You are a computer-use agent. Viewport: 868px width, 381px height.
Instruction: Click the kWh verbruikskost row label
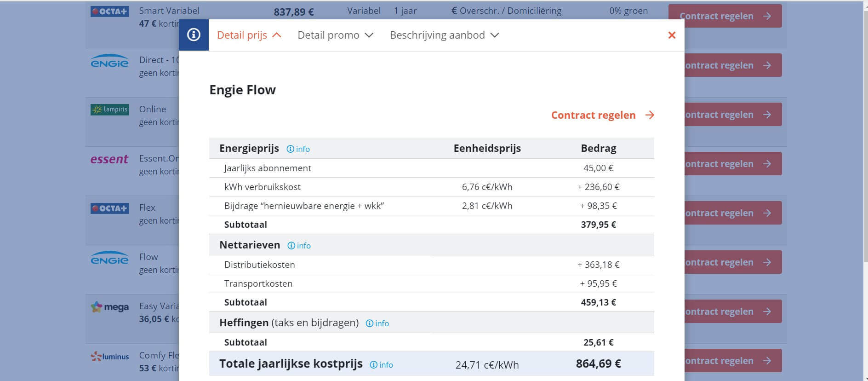click(x=263, y=187)
